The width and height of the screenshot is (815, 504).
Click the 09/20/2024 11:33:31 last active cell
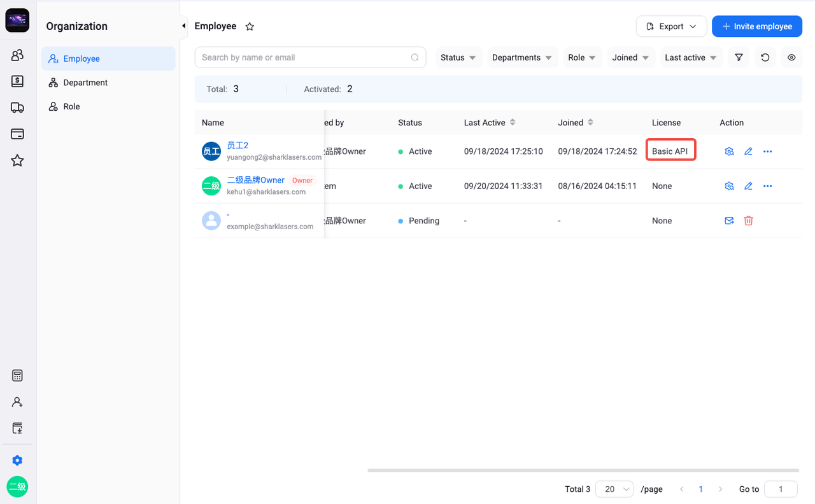pos(503,186)
